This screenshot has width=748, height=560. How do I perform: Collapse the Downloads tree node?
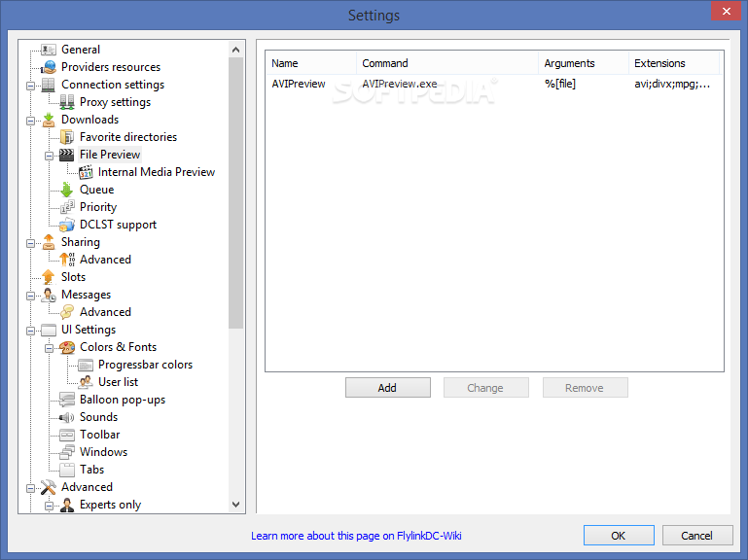30,121
